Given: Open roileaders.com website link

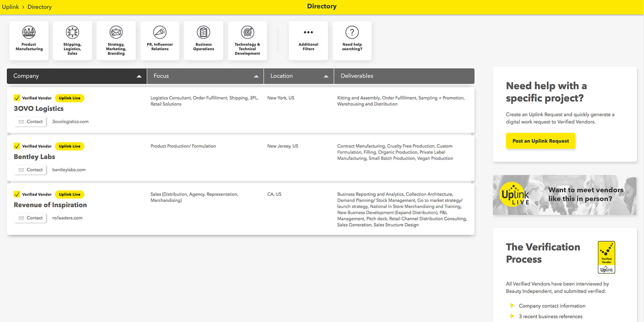Looking at the screenshot, I should click(67, 218).
